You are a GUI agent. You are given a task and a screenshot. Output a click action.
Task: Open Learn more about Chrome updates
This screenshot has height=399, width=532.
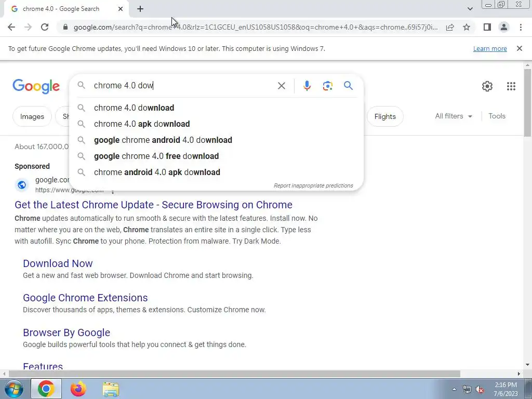[490, 48]
